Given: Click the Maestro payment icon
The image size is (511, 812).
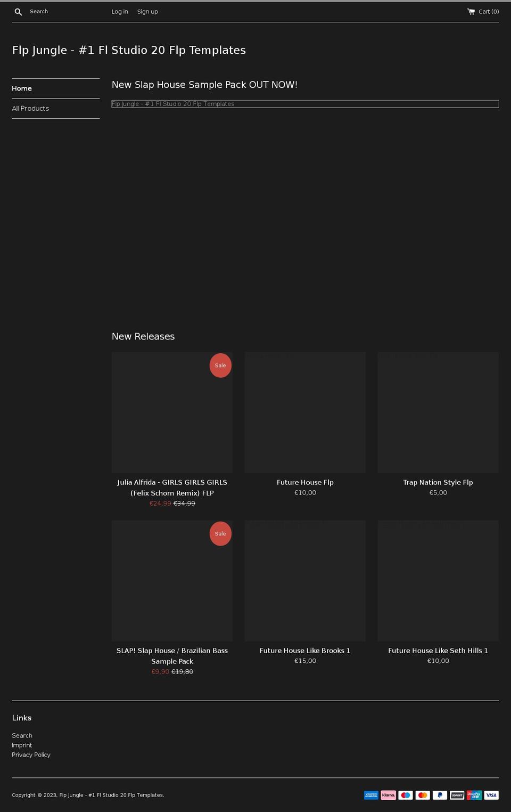Looking at the screenshot, I should 406,795.
